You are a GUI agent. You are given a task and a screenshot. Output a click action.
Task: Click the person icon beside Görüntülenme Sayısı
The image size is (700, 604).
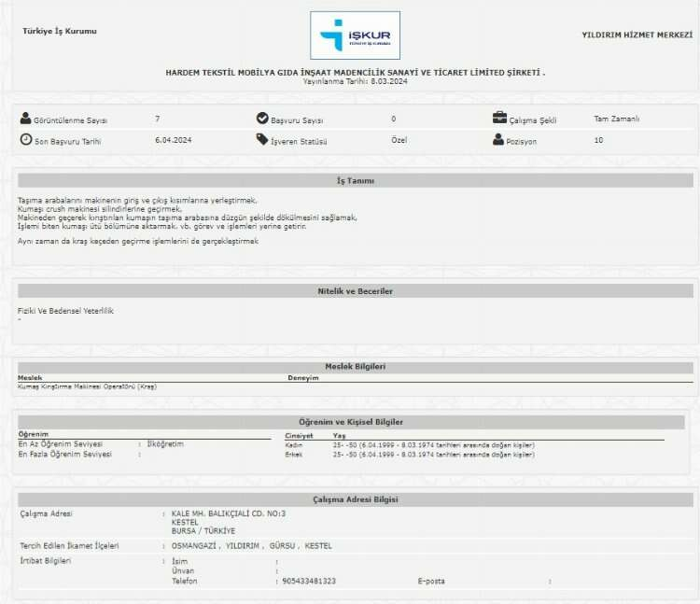[x=25, y=119]
